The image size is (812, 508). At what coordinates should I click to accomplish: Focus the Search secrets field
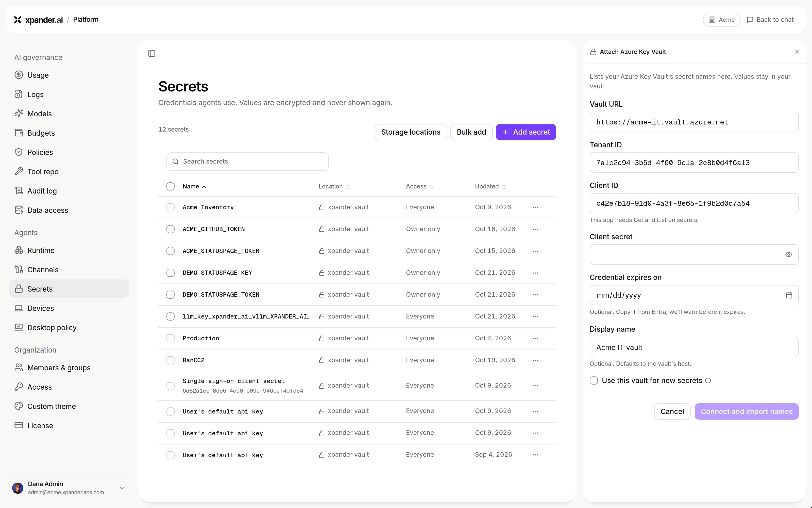point(248,162)
